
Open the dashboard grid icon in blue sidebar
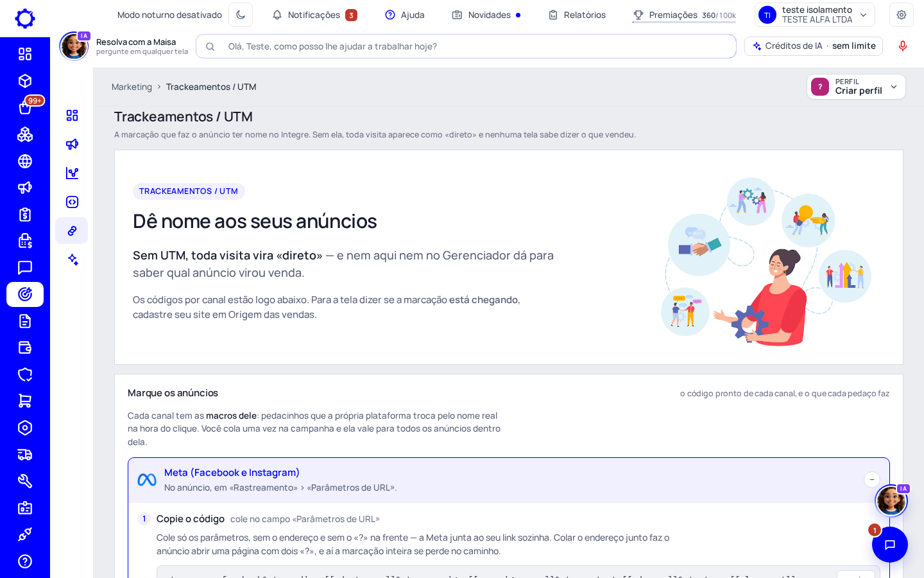coord(25,54)
